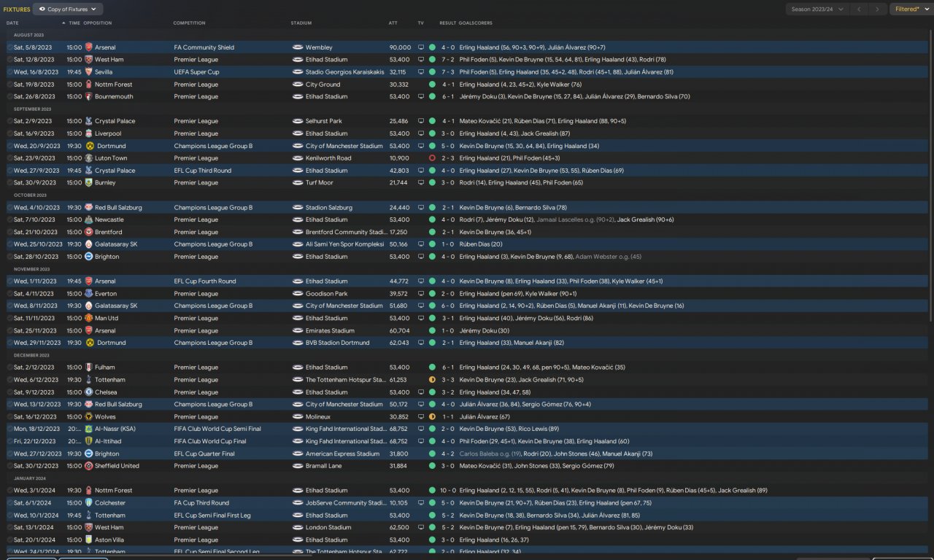Viewport: 934px width, 560px height.
Task: Click the Everton club badge
Action: (x=88, y=294)
